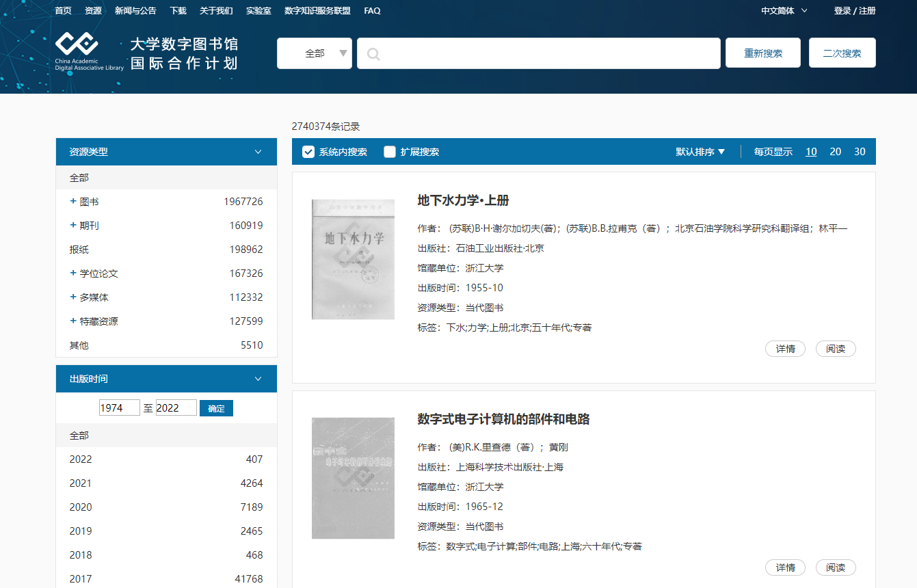The image size is (917, 588).
Task: Expand the 学位论文 plus icon
Action: pyautogui.click(x=73, y=273)
